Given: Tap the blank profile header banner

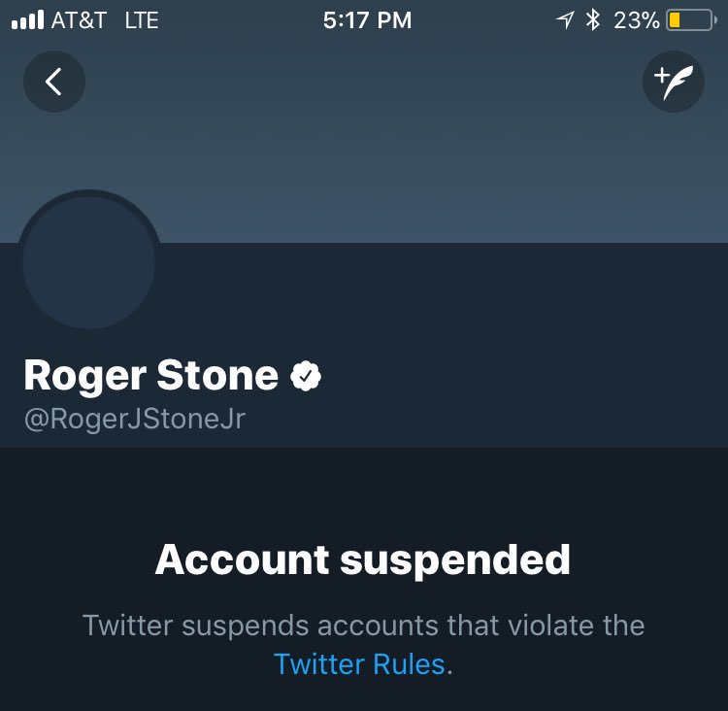Looking at the screenshot, I should 388,165.
